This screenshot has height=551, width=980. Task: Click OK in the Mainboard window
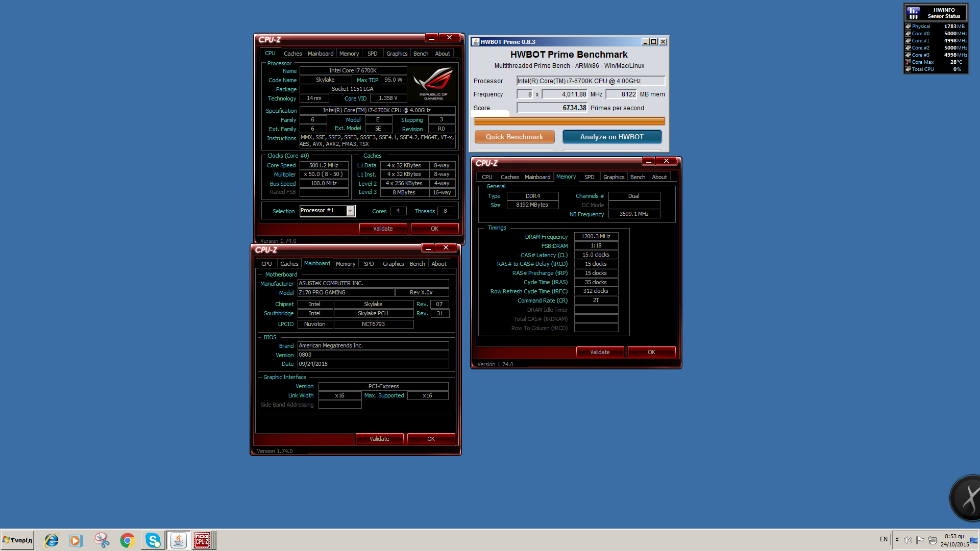(431, 439)
